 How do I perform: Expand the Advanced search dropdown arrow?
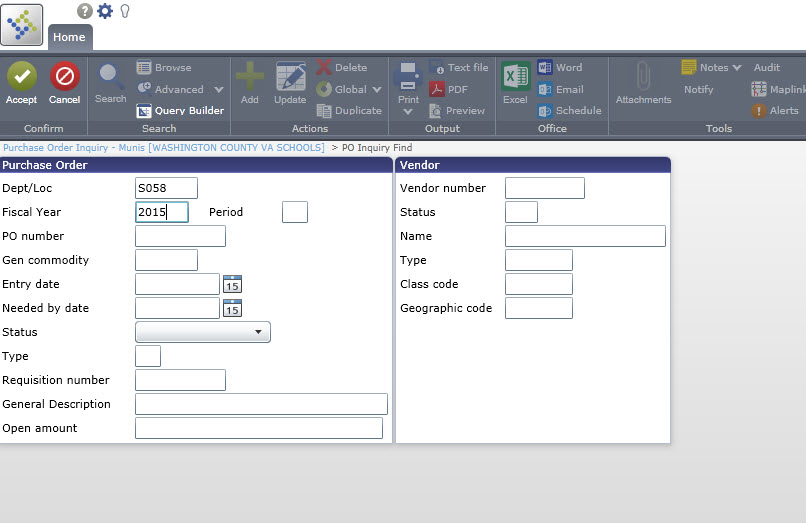click(219, 89)
